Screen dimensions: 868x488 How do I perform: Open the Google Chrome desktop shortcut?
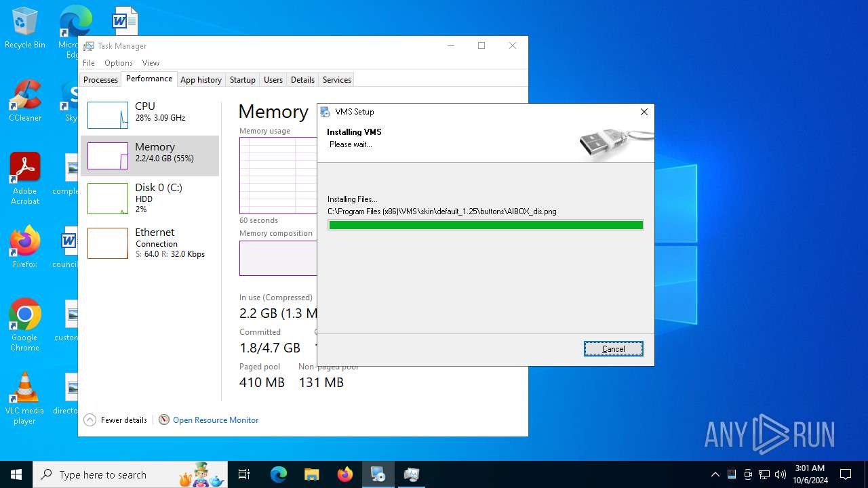point(24,325)
